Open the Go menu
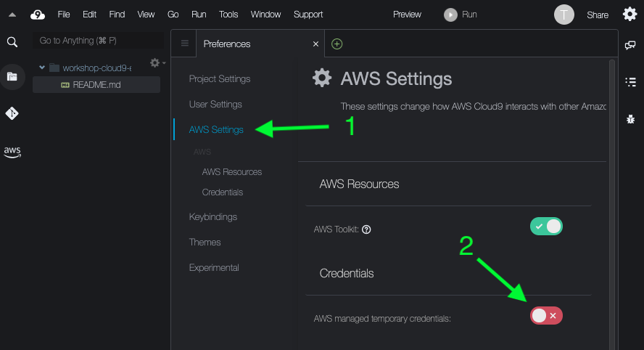Viewport: 644px width, 350px height. 173,15
